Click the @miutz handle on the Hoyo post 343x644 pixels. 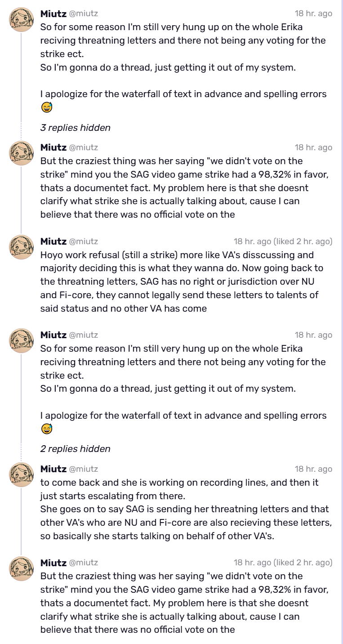83,241
